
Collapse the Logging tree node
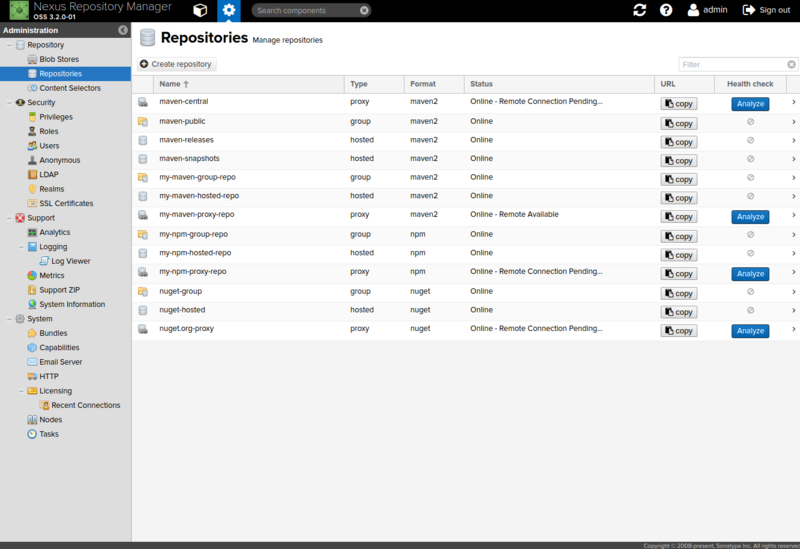click(21, 246)
